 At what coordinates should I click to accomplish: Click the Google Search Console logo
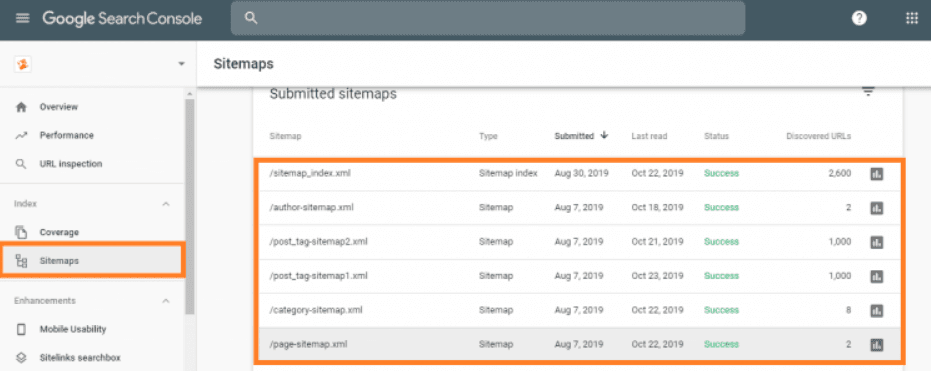(x=122, y=18)
